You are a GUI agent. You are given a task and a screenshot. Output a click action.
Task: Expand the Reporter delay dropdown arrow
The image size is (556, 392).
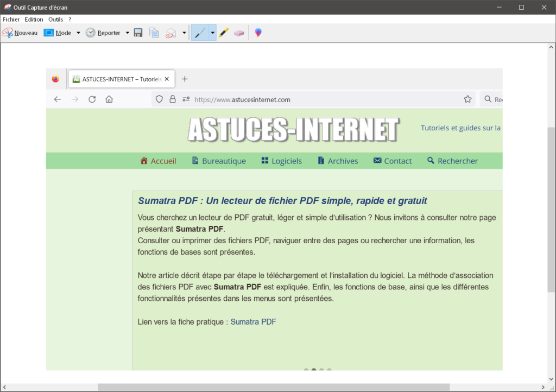128,33
